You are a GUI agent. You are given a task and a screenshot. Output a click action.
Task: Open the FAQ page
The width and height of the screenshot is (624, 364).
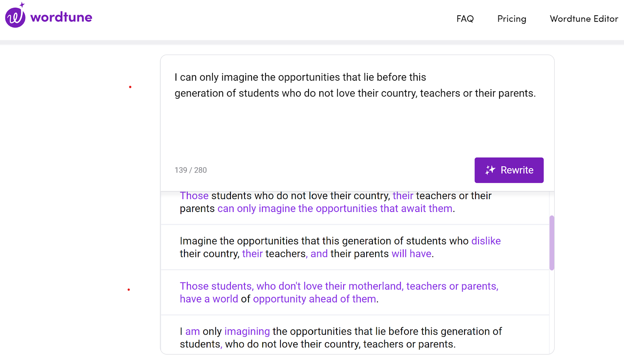pyautogui.click(x=465, y=19)
